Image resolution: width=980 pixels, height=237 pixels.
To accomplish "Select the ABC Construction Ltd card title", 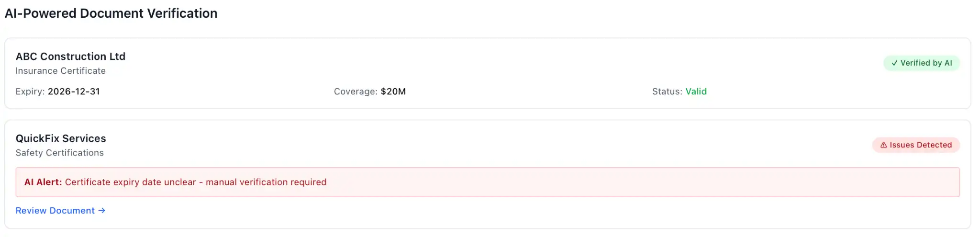I will click(x=70, y=56).
